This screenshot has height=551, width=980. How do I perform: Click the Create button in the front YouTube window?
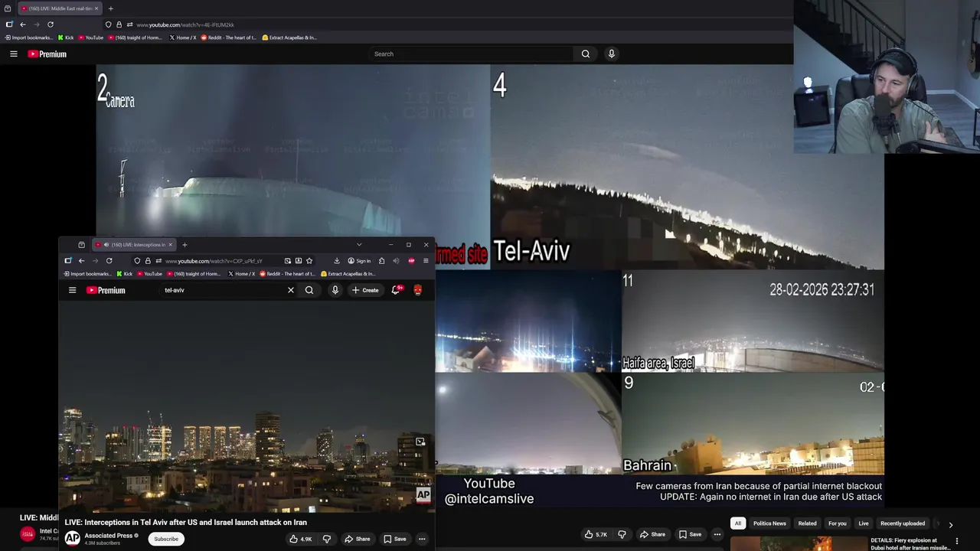[365, 290]
